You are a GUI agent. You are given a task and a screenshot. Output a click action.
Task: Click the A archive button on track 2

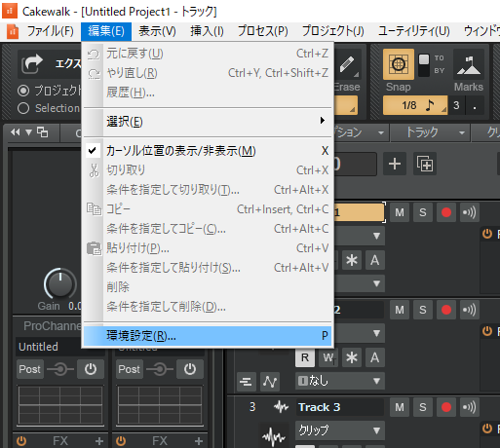375,357
